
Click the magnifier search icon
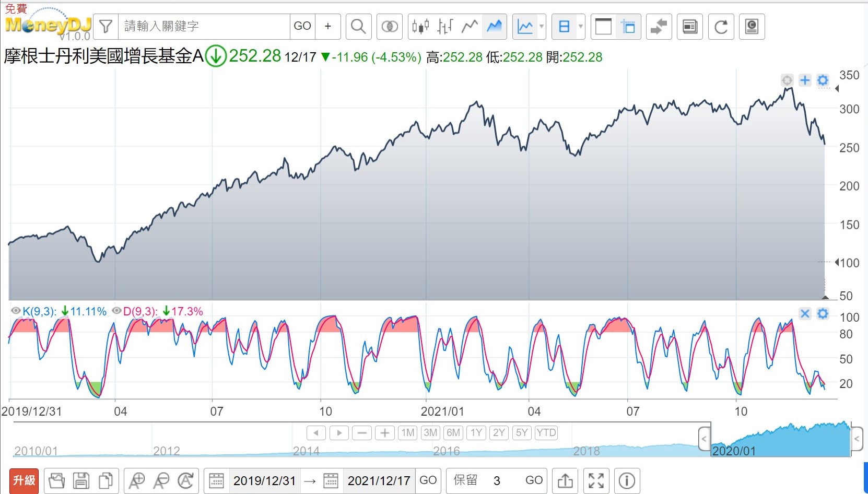tap(358, 26)
